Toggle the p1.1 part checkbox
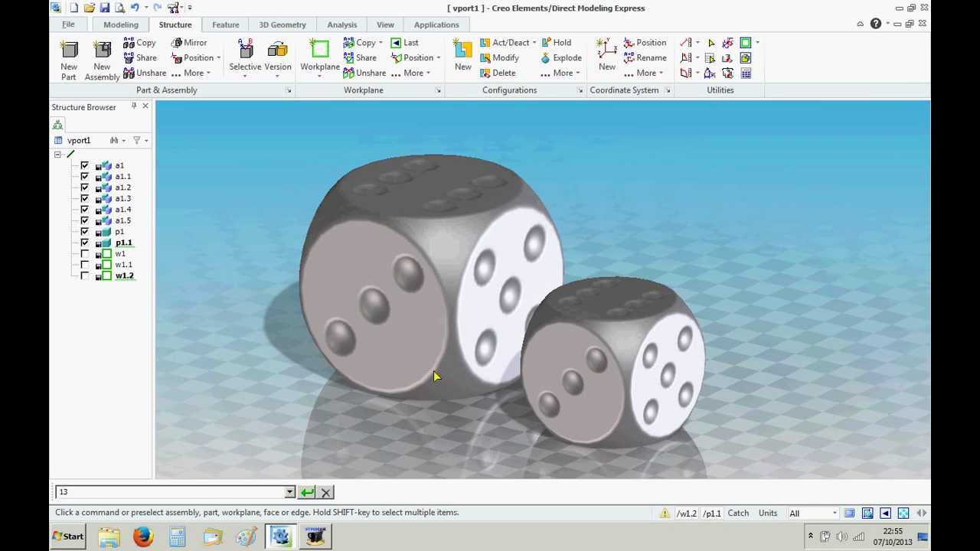This screenshot has height=551, width=980. coord(84,243)
